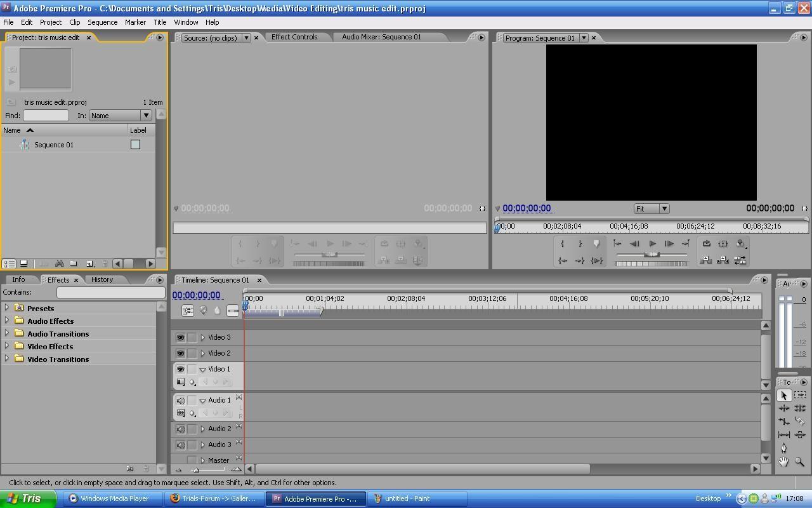The height and width of the screenshot is (508, 812).
Task: Click the Trim monitor button
Action: [740, 260]
